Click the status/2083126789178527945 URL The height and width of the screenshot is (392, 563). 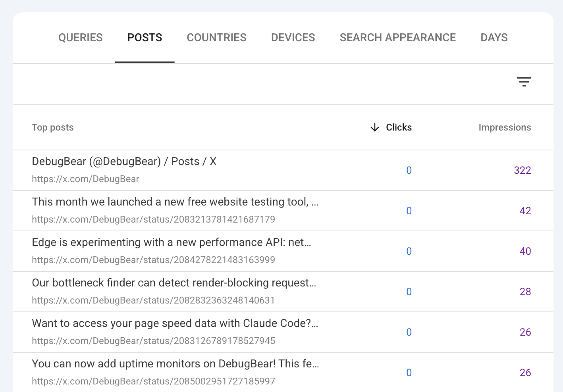click(153, 341)
